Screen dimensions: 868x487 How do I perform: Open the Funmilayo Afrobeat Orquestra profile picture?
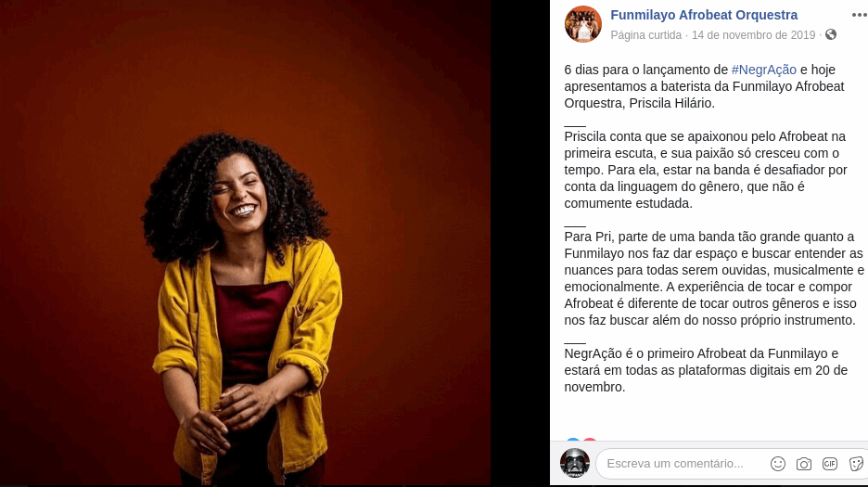click(x=583, y=24)
